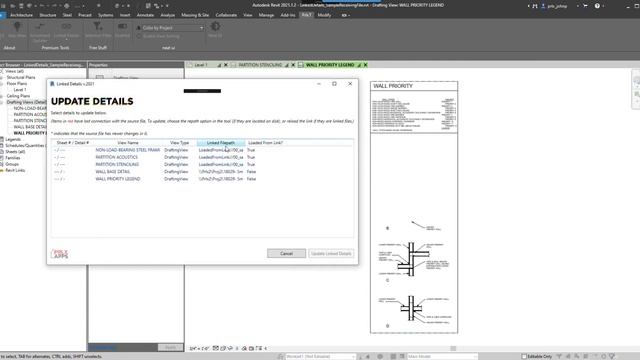Open the Massing & Site ribbon tab
Viewport: 640px width, 360px height.
pyautogui.click(x=195, y=15)
